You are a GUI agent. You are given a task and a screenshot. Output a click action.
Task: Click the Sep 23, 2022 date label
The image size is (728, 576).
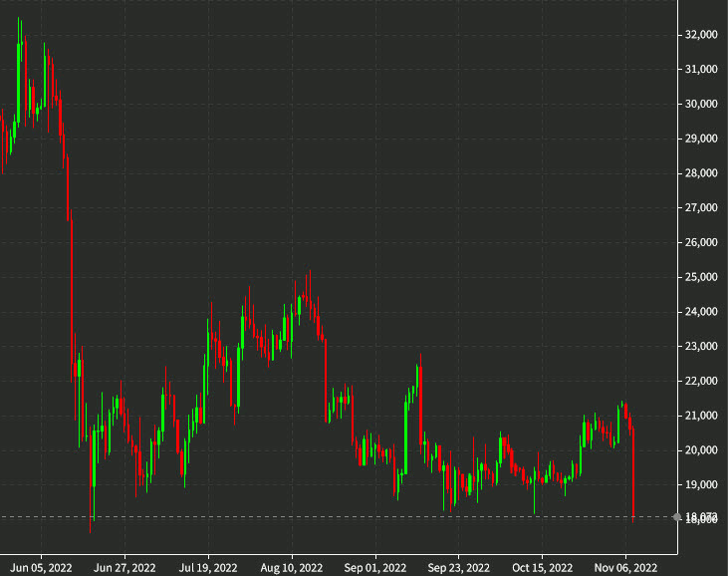pos(459,565)
